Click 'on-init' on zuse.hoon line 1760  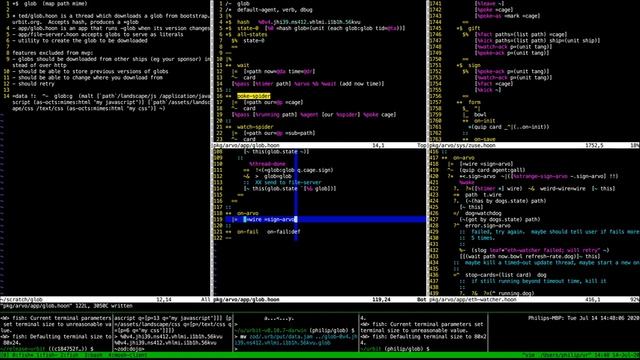pos(484,121)
